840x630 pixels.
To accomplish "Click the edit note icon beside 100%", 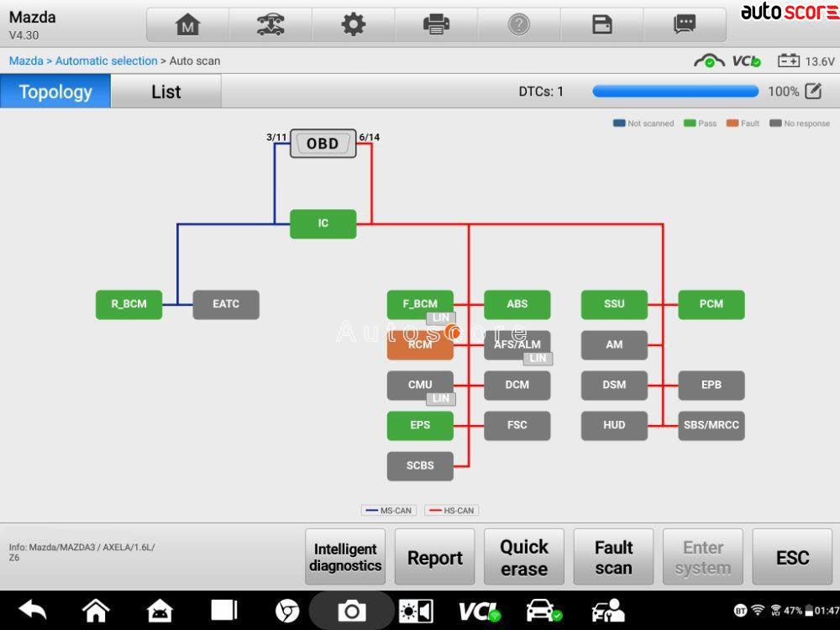I will [x=813, y=92].
